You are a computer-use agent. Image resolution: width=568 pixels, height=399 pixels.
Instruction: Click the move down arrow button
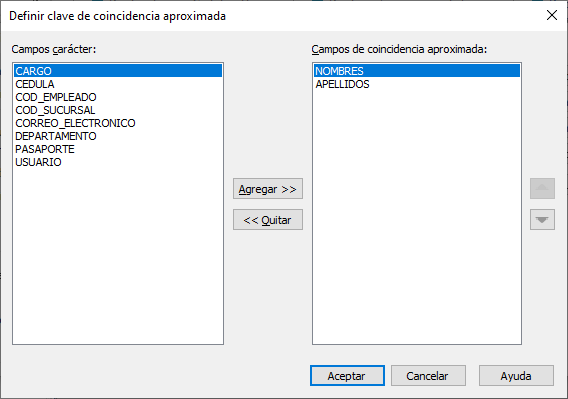542,220
